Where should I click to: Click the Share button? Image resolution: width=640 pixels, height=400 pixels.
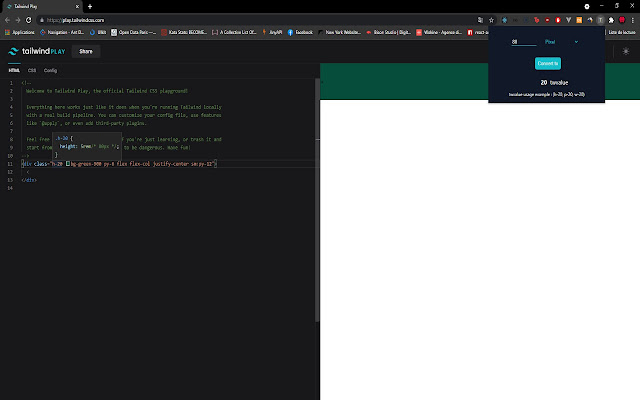(x=86, y=51)
